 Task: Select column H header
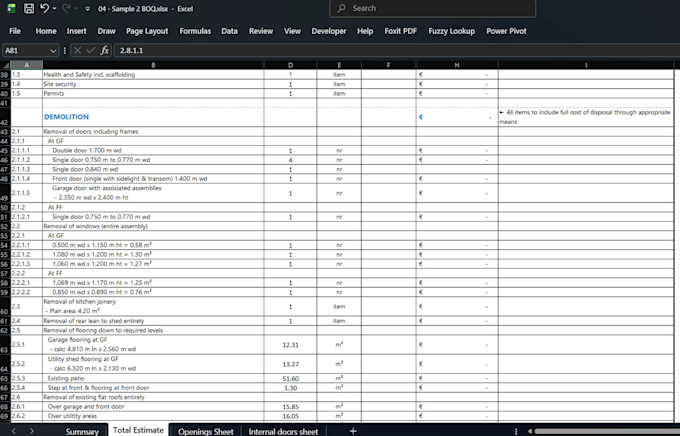point(457,65)
